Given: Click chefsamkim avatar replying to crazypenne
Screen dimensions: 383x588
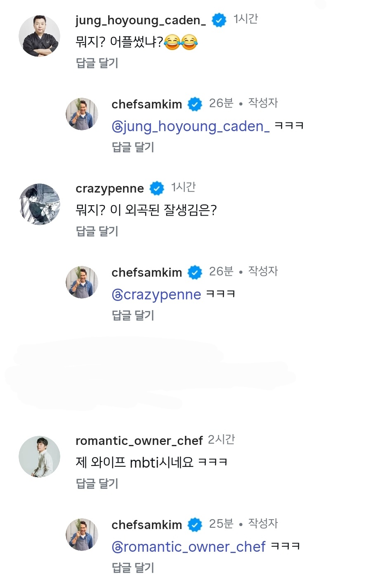Looking at the screenshot, I should (x=82, y=282).
